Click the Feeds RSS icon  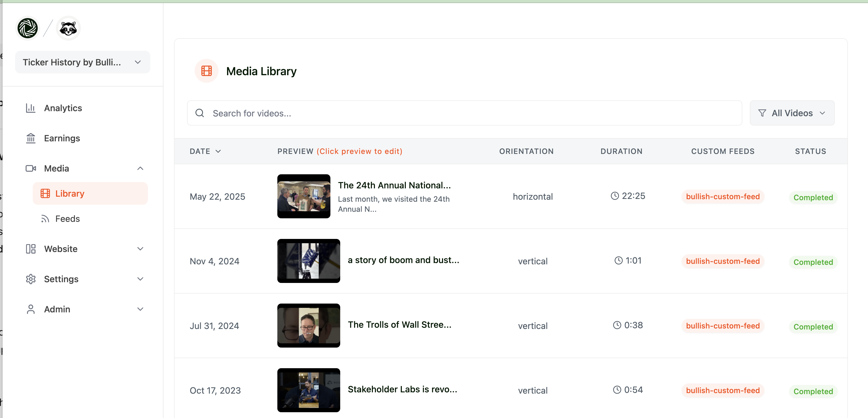point(45,219)
